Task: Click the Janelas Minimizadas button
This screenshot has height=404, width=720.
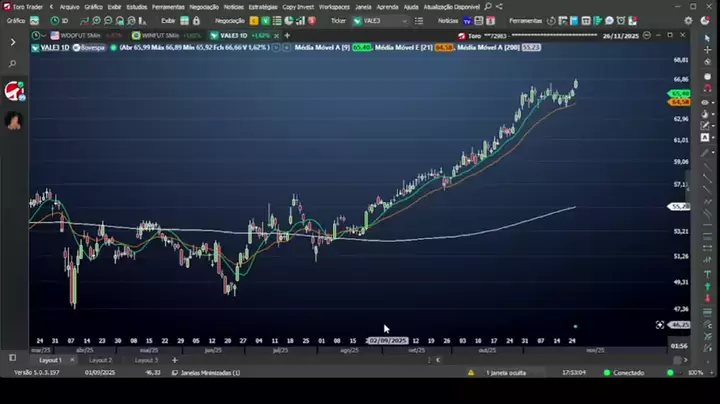Action: [x=207, y=372]
